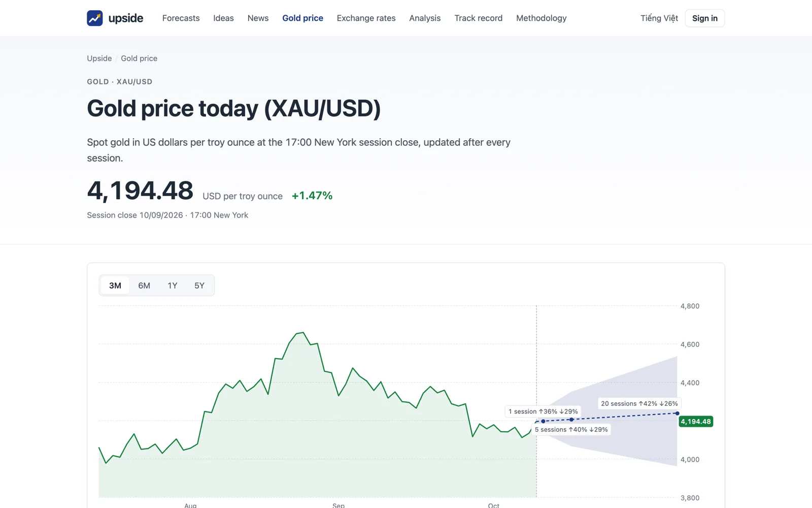Click the upside wordmark

pyautogui.click(x=126, y=18)
